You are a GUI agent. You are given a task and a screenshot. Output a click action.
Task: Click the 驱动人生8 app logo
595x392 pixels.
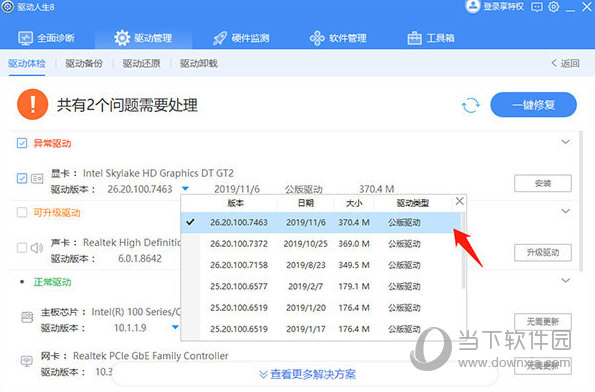point(8,7)
